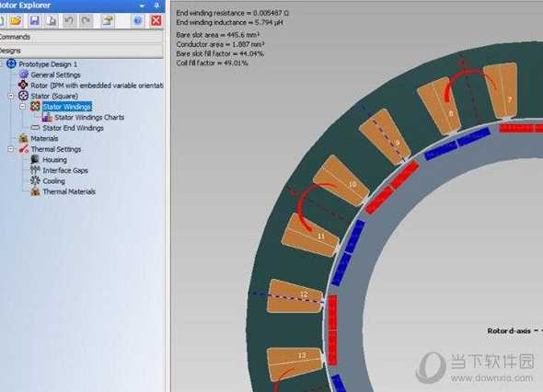
Task: Open the Motor Explorer panel dropdown arrow
Action: (x=142, y=6)
